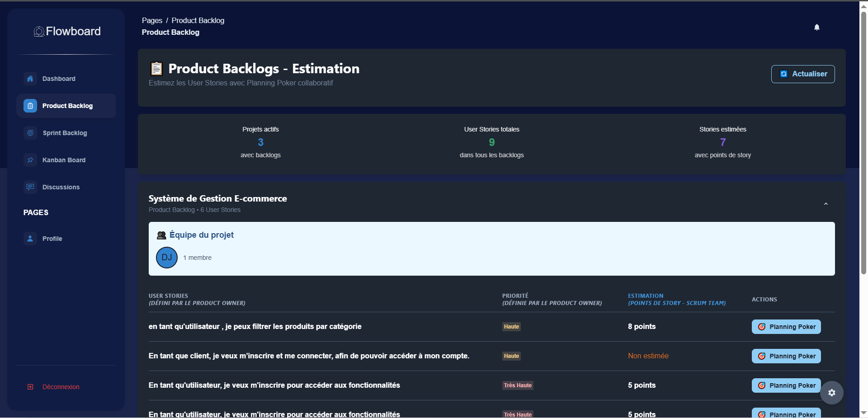
Task: Click the refresh icon inside Actualiser
Action: (x=784, y=74)
